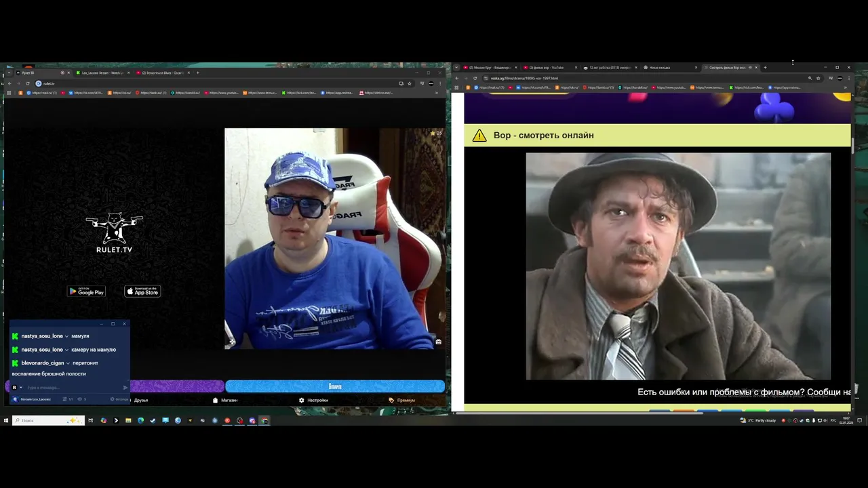Image resolution: width=868 pixels, height=488 pixels.
Task: Open Магазин in rulet.tv bottom bar
Action: (225, 400)
